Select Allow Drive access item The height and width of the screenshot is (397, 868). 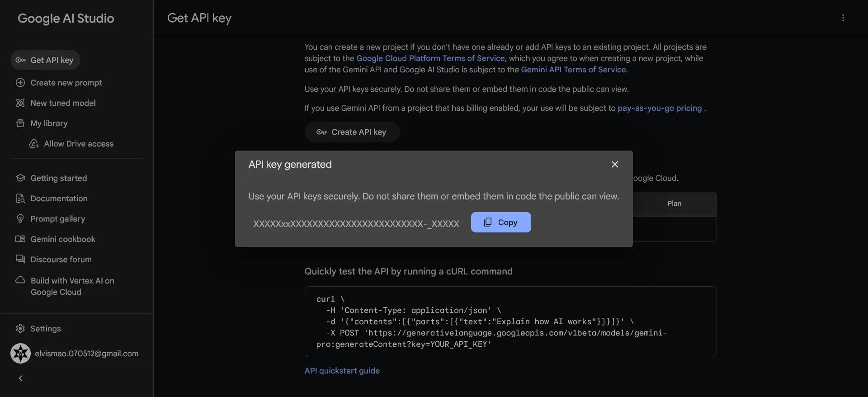(x=79, y=144)
